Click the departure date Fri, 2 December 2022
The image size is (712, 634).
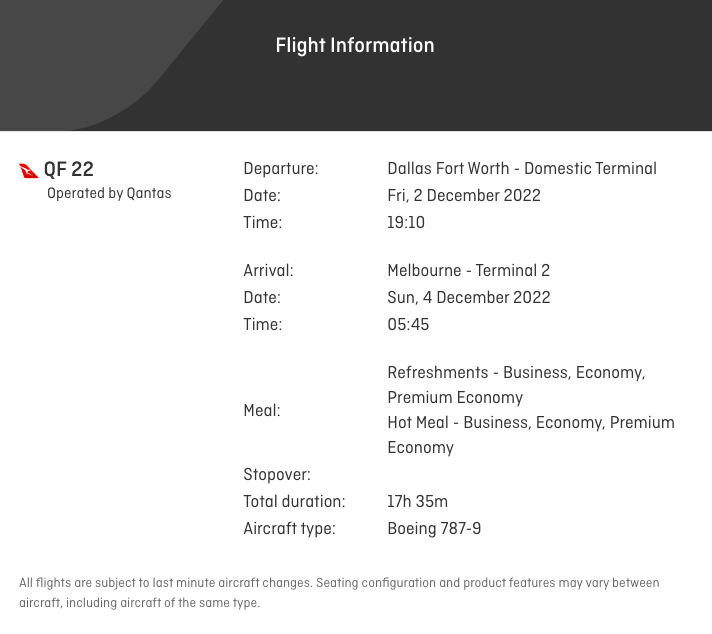click(464, 196)
